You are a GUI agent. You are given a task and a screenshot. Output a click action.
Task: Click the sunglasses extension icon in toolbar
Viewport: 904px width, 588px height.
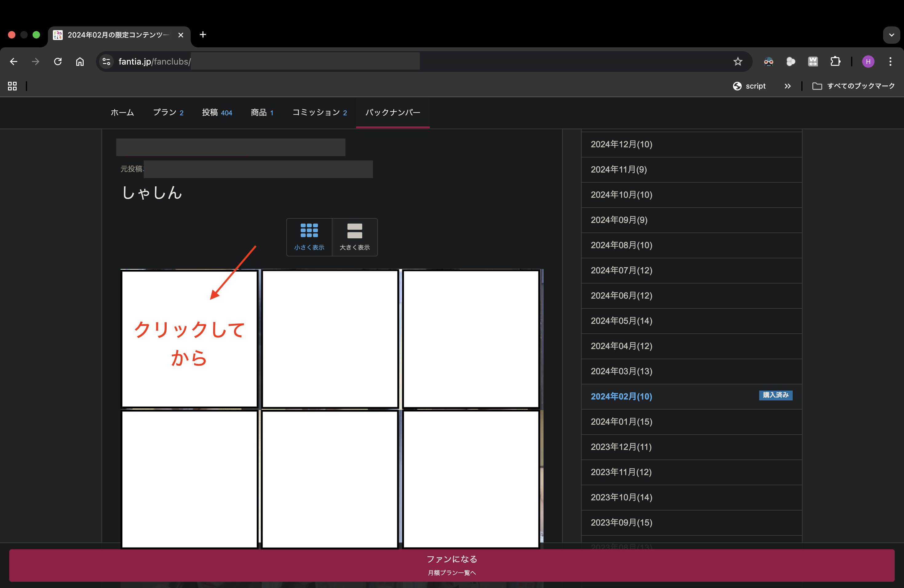coord(768,61)
